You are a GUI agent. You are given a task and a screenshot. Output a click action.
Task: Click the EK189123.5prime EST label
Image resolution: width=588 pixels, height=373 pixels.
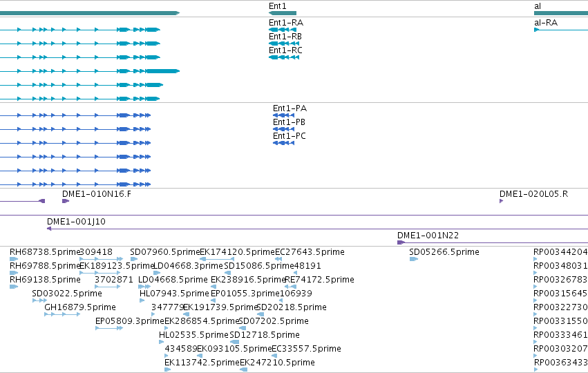(x=117, y=266)
